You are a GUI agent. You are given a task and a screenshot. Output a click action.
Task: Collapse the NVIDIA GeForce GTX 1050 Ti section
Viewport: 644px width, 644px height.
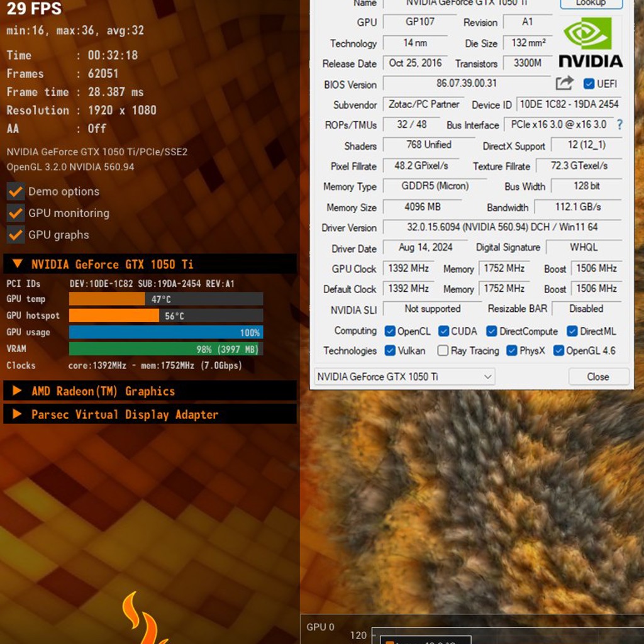(x=18, y=264)
